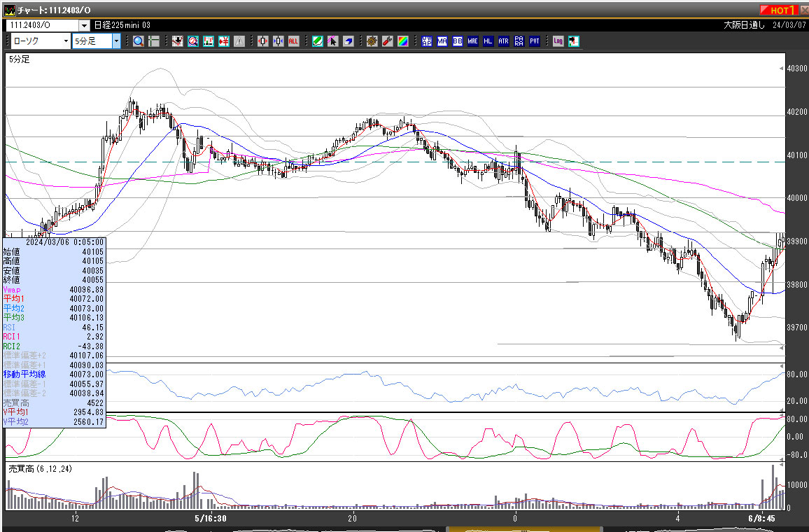Toggle the MA moving average indicator
809x532 pixels.
(442, 41)
